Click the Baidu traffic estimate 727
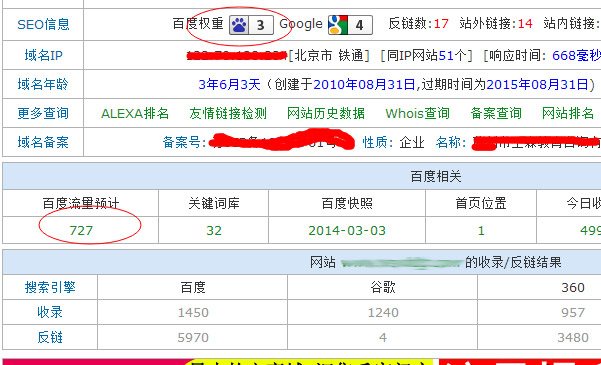The width and height of the screenshot is (601, 365). pos(81,230)
